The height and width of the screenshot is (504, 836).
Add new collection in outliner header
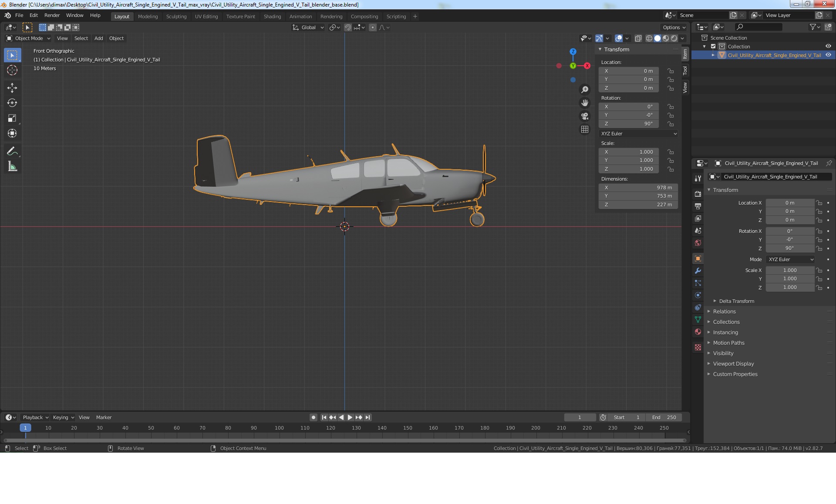click(x=828, y=27)
